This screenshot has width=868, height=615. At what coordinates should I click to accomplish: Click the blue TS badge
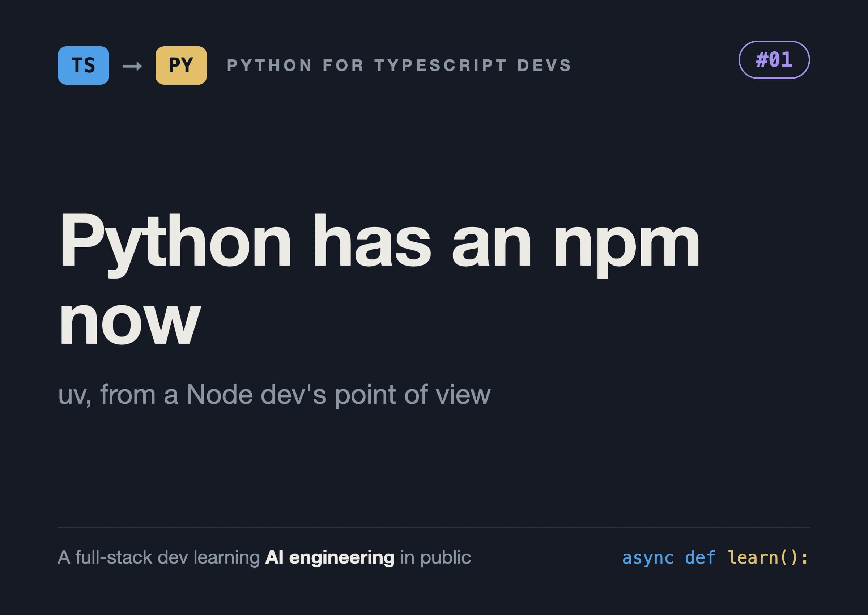point(83,65)
